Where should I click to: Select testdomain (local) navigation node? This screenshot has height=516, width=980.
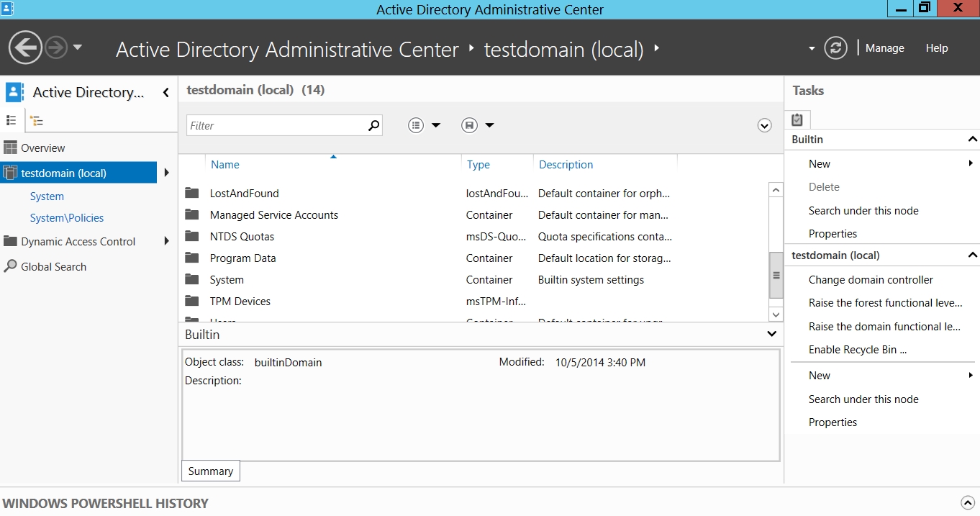78,173
